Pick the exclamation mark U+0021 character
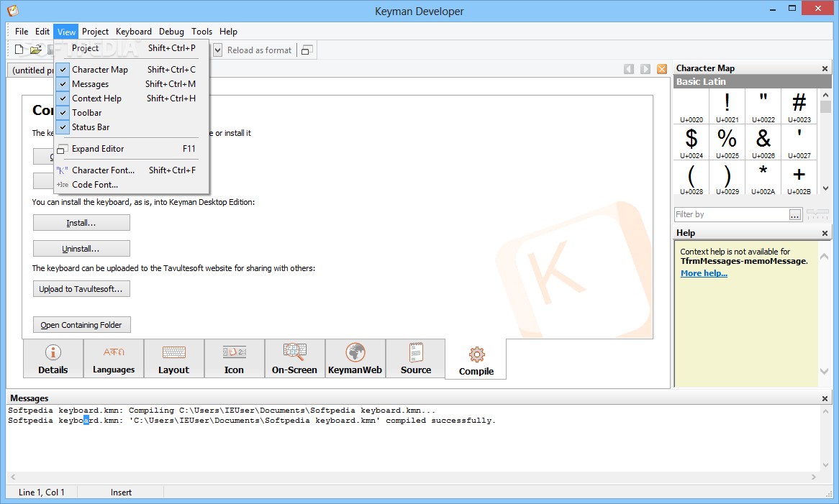The image size is (839, 504). point(727,106)
